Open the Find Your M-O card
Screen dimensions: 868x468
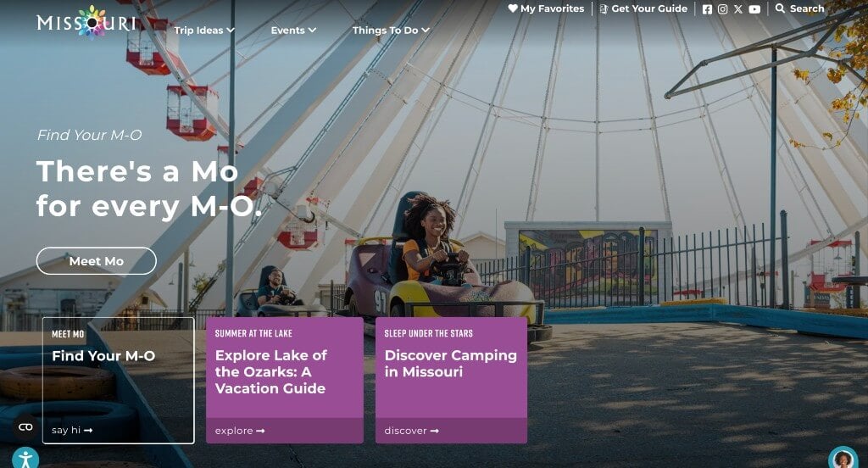point(119,380)
